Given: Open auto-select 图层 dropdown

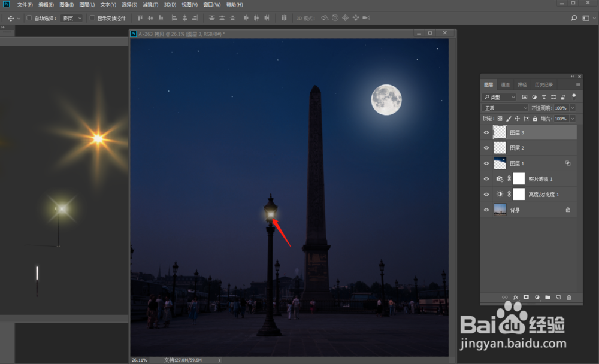Looking at the screenshot, I should point(71,18).
